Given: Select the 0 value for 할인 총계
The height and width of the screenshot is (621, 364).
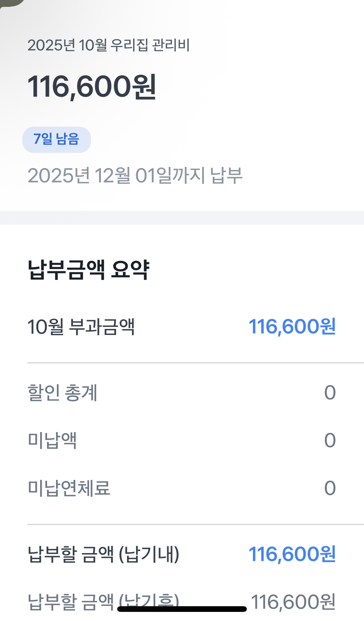Looking at the screenshot, I should [330, 393].
